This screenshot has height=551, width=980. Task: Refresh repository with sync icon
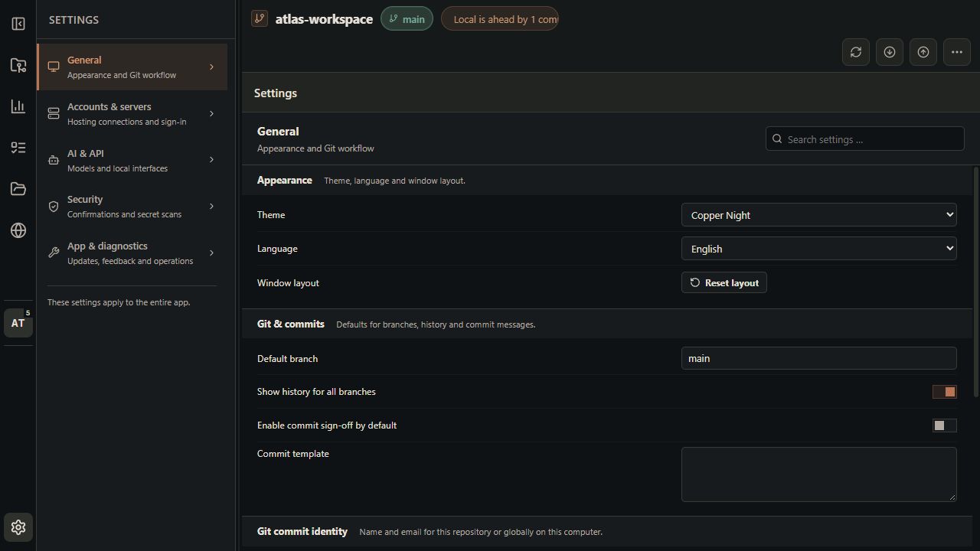[x=856, y=52]
